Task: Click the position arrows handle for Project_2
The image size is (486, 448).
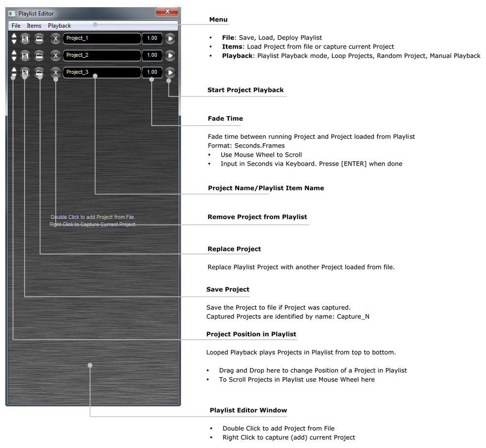Action: pyautogui.click(x=14, y=55)
